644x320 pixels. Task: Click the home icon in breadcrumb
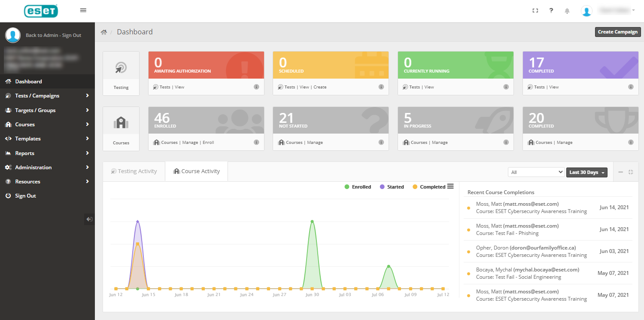click(104, 32)
